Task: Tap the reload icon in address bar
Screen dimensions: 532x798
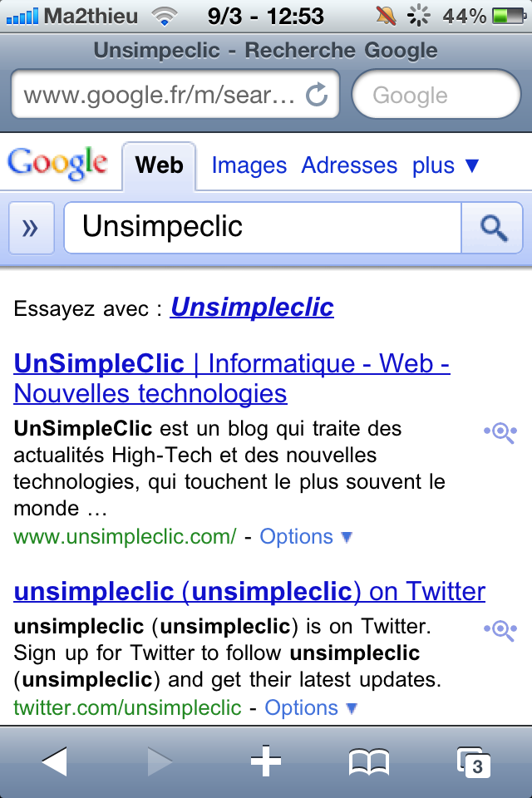Action: coord(317,95)
